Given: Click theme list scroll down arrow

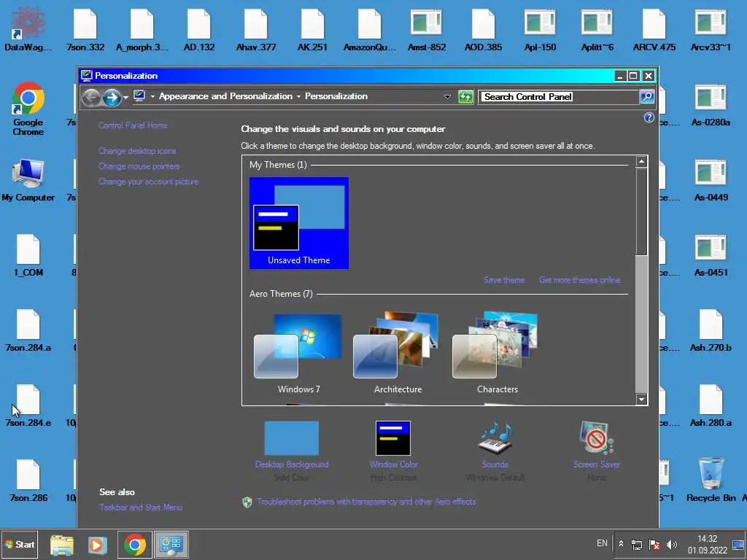Looking at the screenshot, I should [x=642, y=399].
